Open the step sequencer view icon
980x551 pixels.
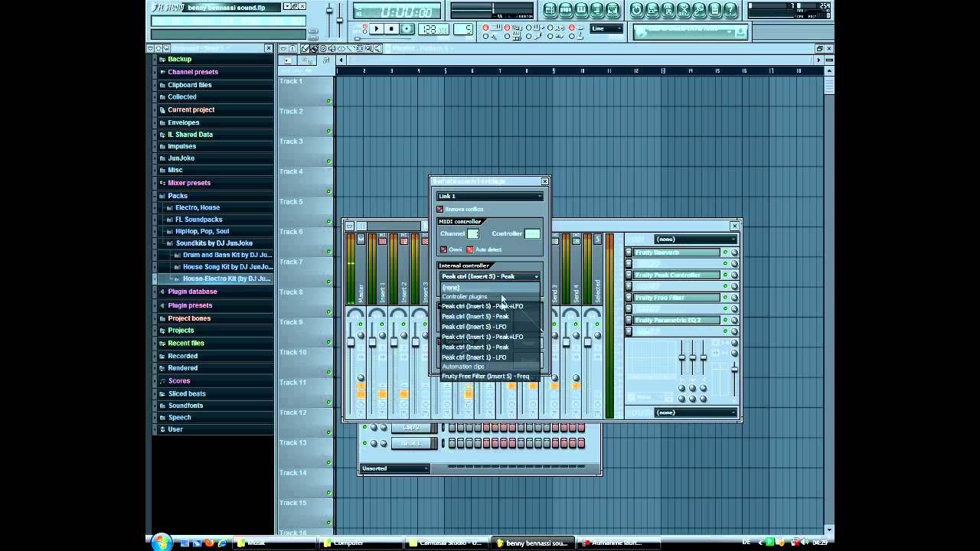566,10
